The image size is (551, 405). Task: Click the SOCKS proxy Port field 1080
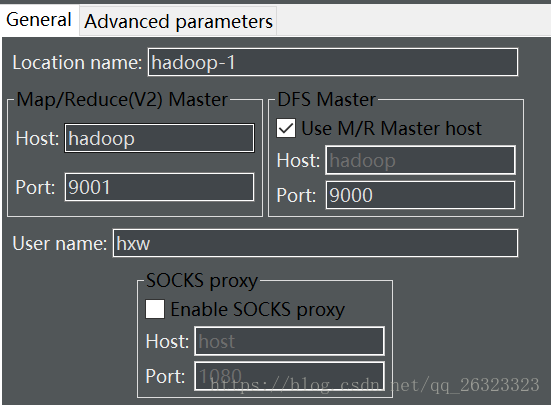[x=289, y=376]
